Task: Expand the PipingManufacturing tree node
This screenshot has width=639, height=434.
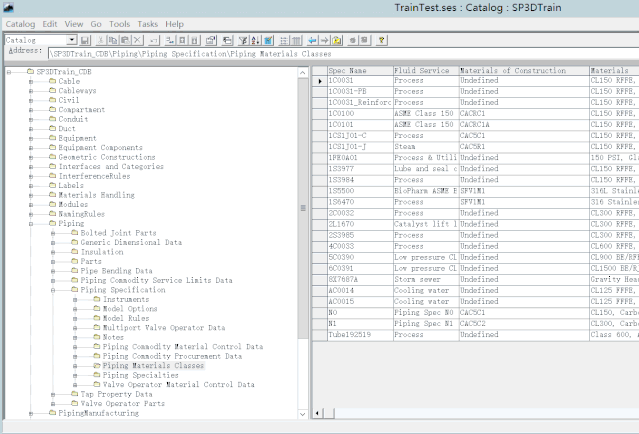Action: tap(31, 414)
